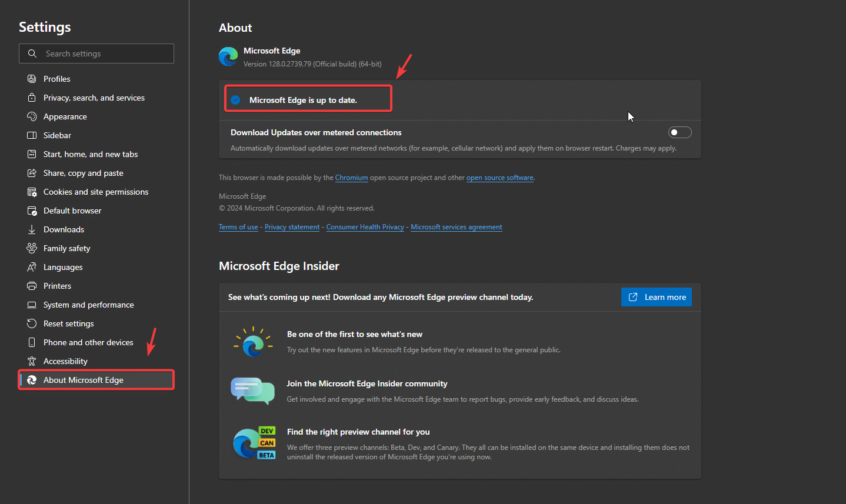Click the Appearance palette icon

32,116
